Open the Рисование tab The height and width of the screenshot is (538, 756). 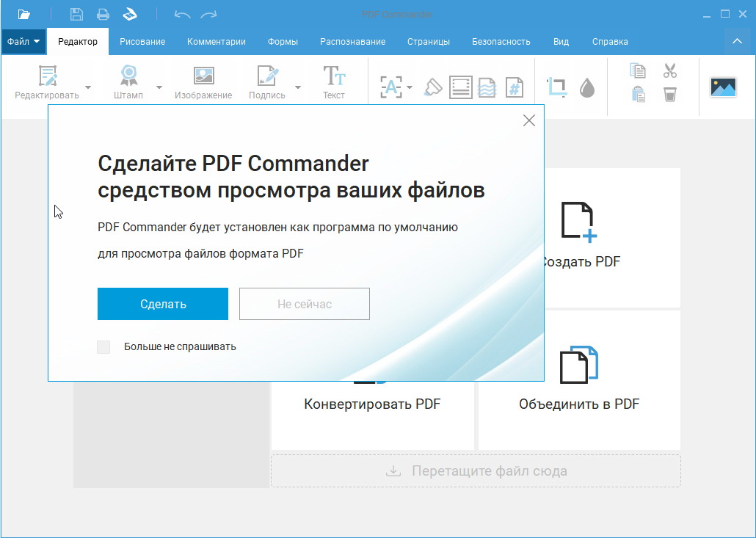click(x=142, y=41)
